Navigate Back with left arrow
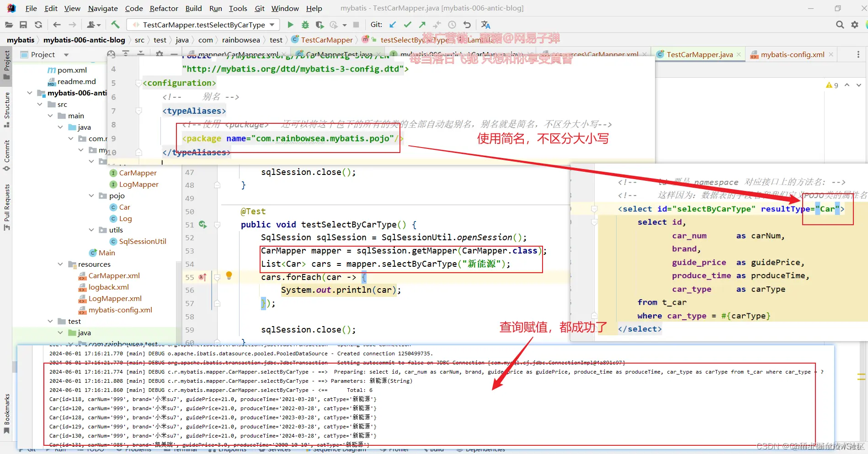868x454 pixels. click(x=57, y=25)
